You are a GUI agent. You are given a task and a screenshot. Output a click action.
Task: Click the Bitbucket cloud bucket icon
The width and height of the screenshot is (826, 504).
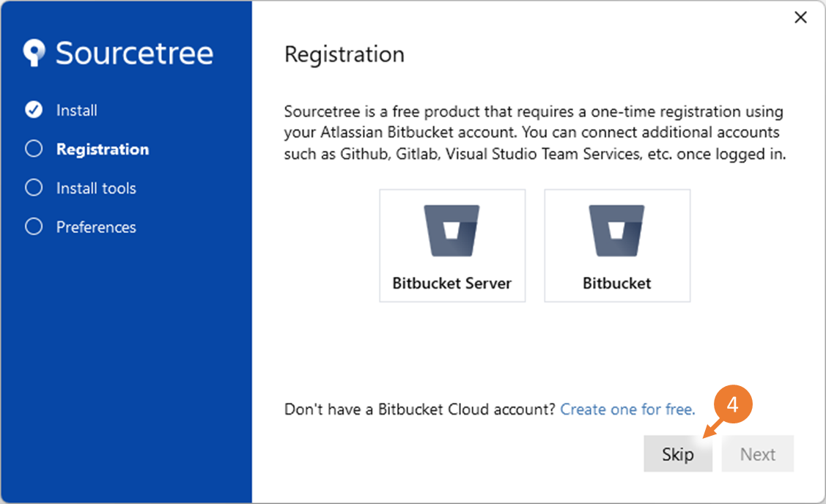[617, 231]
